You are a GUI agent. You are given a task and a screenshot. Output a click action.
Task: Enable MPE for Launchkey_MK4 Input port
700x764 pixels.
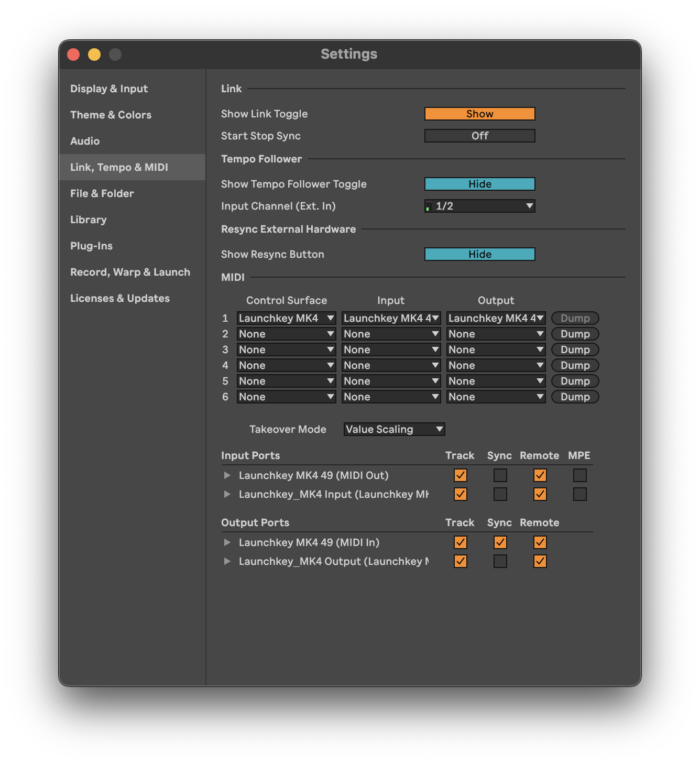580,494
